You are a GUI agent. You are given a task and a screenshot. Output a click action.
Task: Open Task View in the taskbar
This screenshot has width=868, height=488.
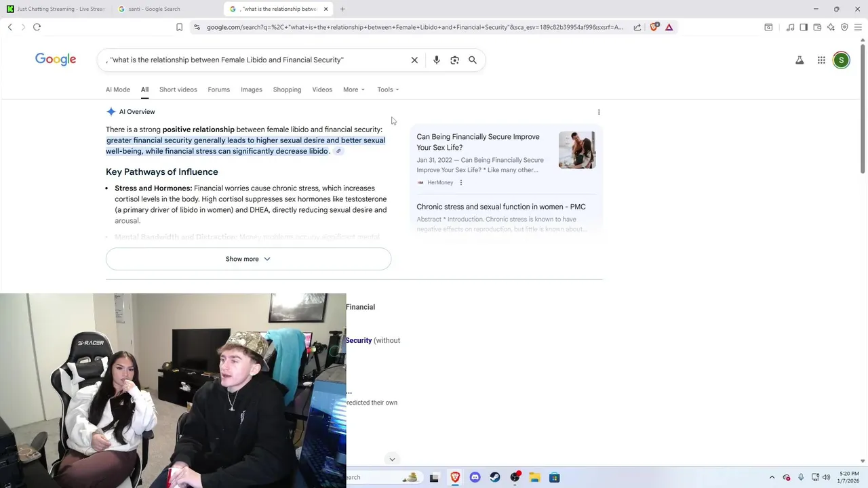[x=434, y=477]
